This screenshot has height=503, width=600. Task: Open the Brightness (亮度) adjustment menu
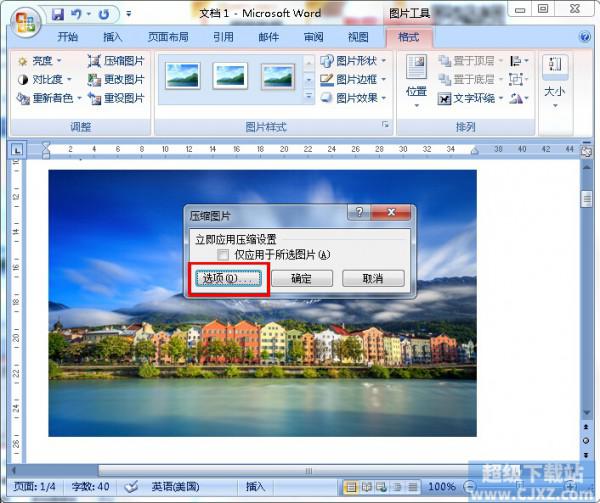39,60
